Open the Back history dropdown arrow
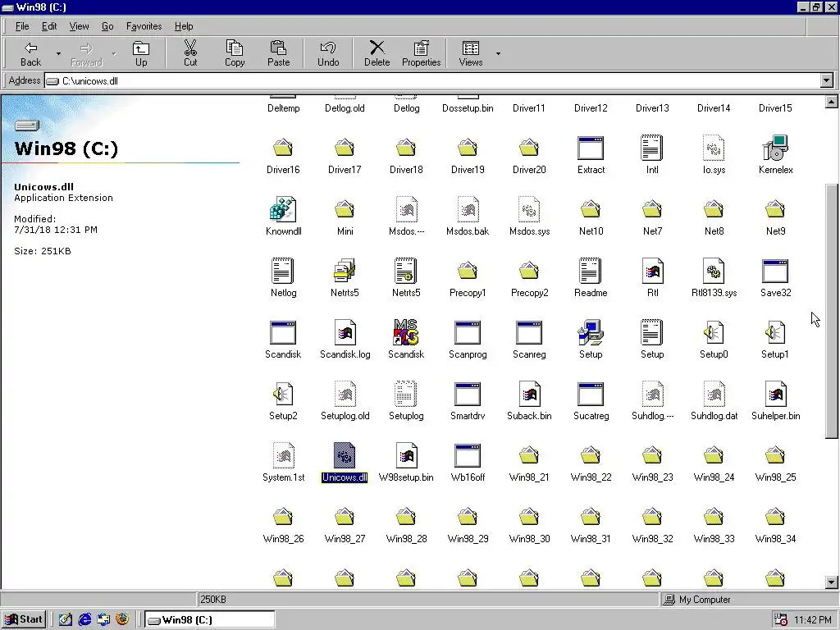This screenshot has height=630, width=840. [x=58, y=53]
